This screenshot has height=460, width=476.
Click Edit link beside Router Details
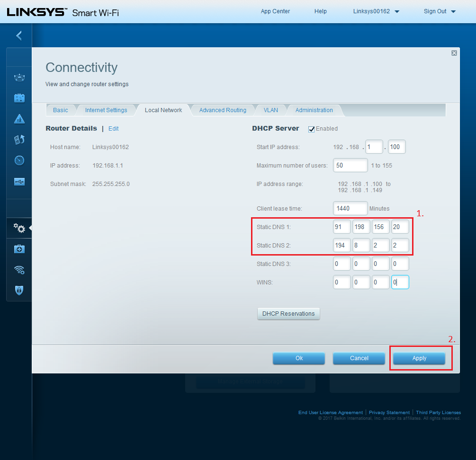coord(113,129)
